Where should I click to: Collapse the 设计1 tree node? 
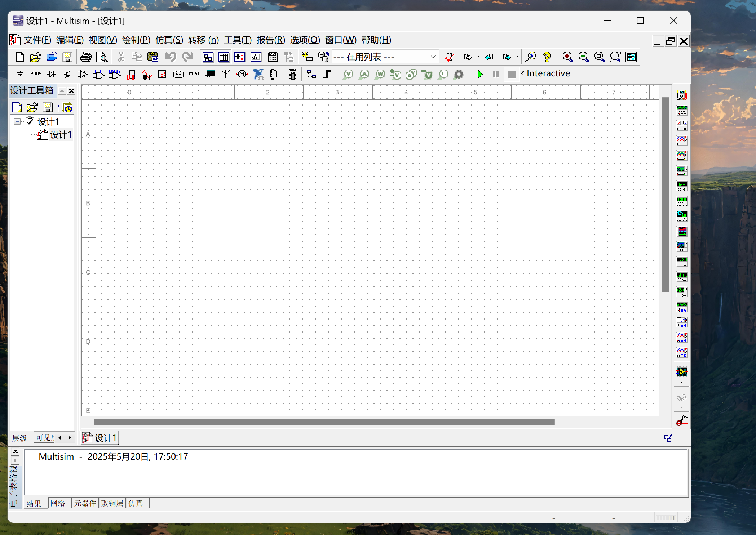click(17, 122)
